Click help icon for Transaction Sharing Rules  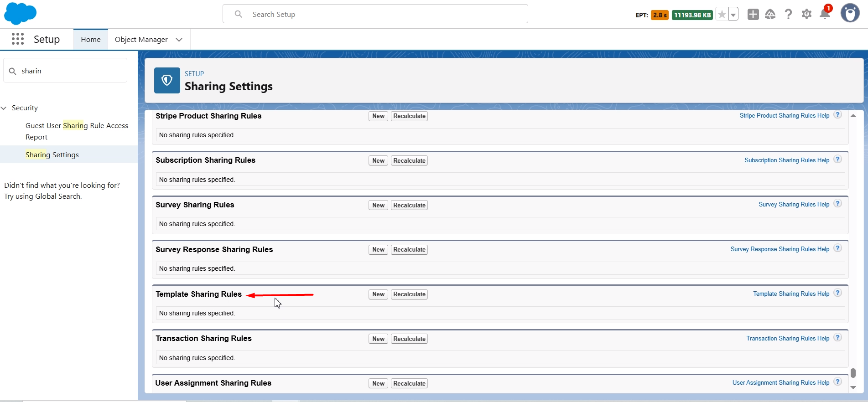(837, 338)
